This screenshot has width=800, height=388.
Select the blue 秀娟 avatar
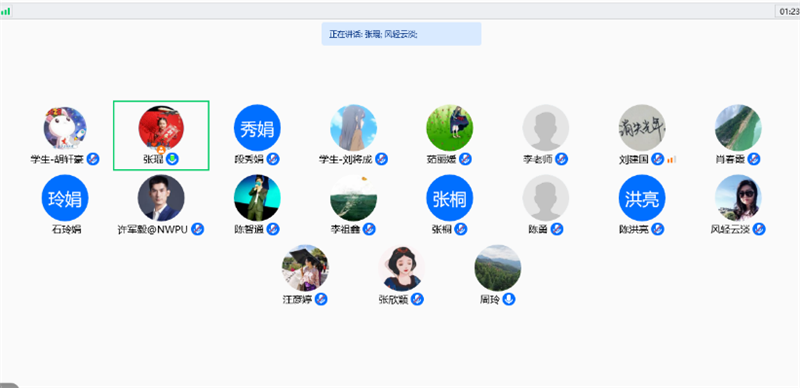pos(257,128)
